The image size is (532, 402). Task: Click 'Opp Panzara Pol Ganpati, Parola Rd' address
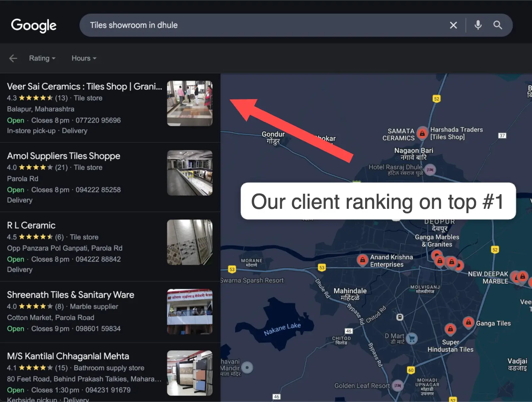65,248
